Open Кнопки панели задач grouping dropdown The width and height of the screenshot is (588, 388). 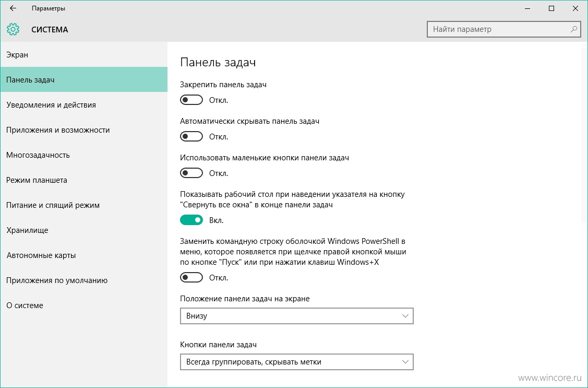(297, 362)
